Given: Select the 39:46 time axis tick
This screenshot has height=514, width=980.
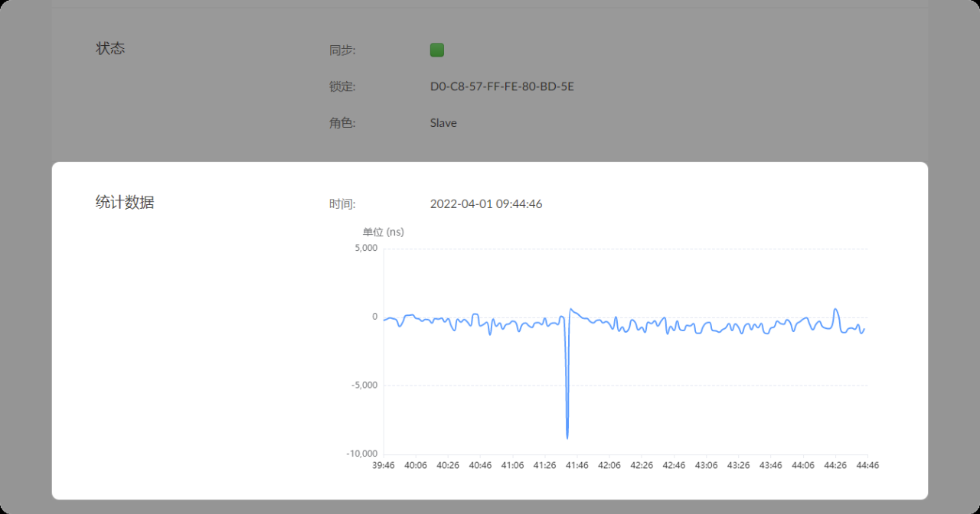Looking at the screenshot, I should 384,465.
